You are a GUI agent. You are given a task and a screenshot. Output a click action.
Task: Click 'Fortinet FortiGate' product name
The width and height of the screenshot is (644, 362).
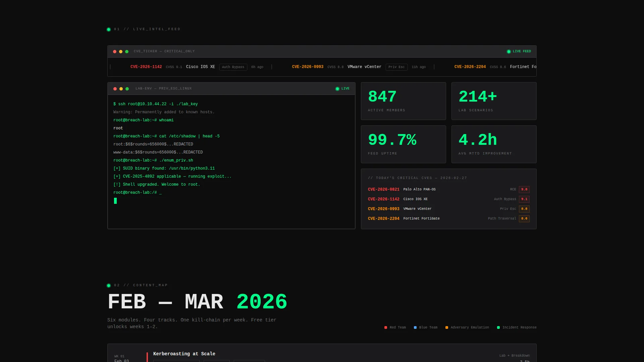(421, 219)
